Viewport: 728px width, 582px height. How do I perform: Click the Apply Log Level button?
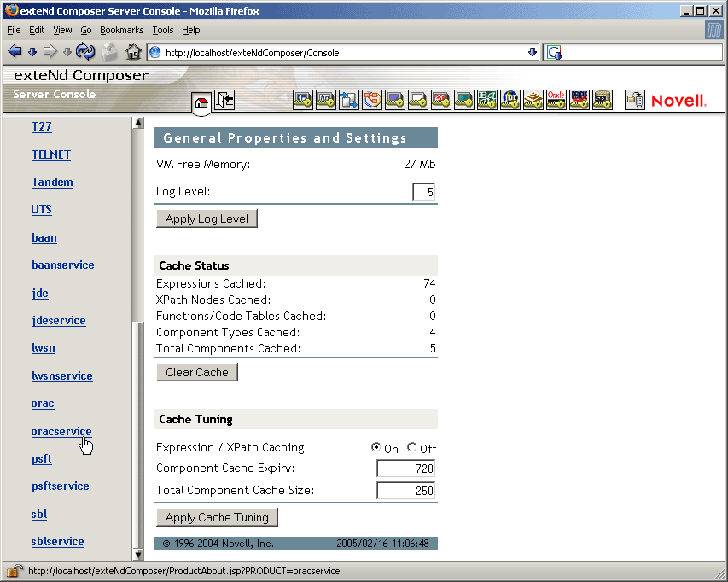click(x=207, y=218)
